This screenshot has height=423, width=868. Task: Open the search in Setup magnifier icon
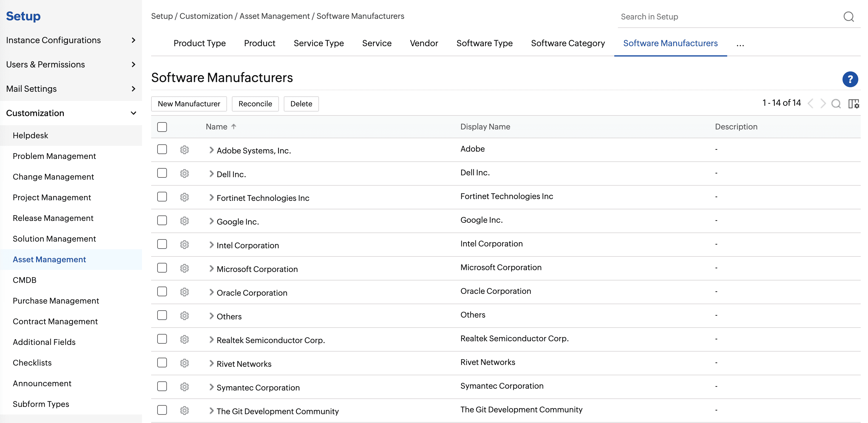click(x=849, y=16)
